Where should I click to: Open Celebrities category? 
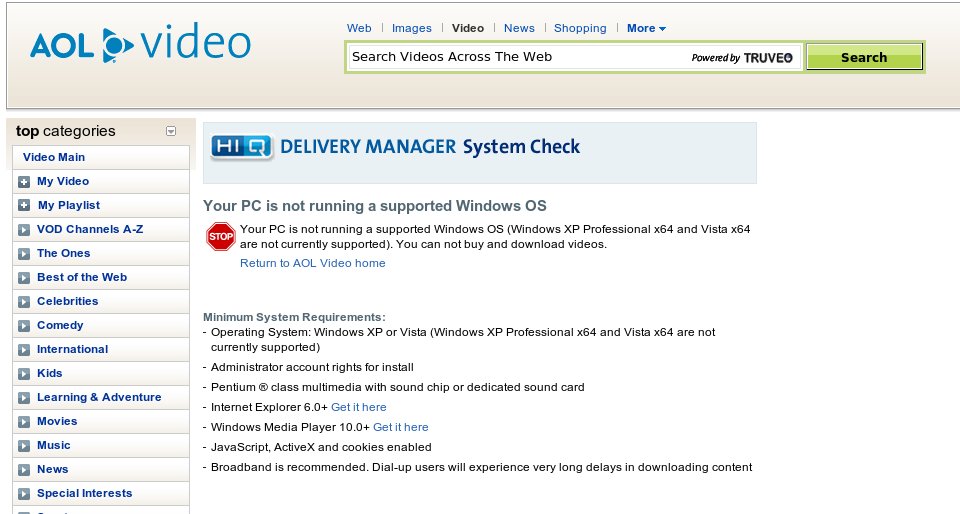point(67,301)
